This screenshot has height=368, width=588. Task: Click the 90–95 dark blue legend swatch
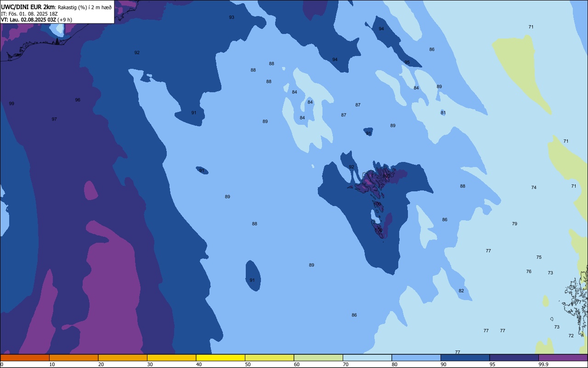tap(465, 357)
